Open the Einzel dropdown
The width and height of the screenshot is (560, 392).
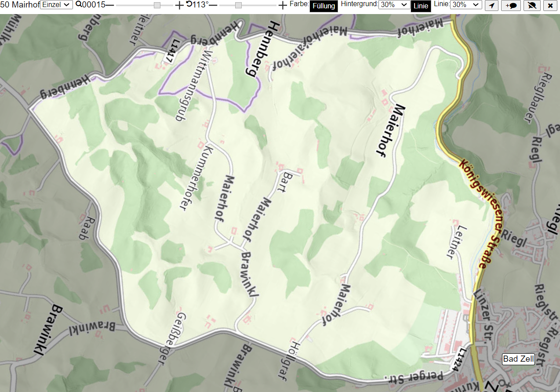(56, 4)
